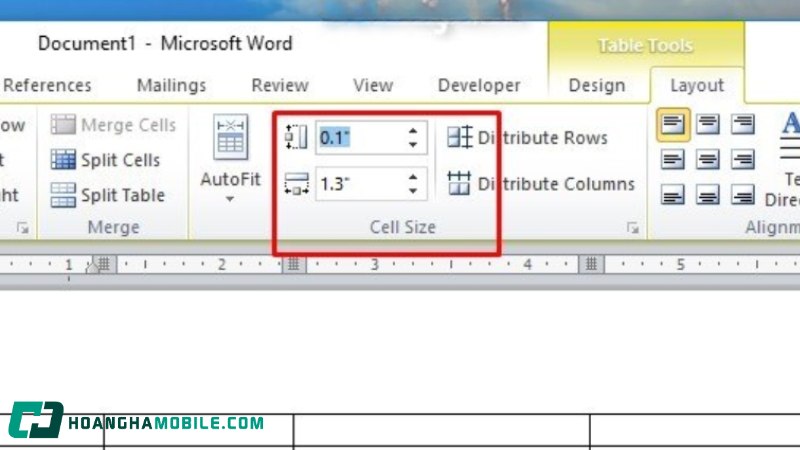Select Align Center Left alignment

click(x=673, y=160)
